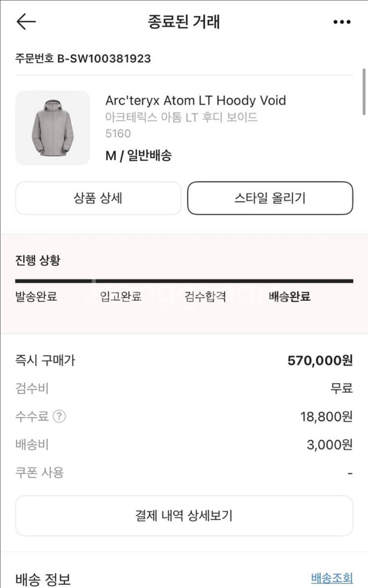Click the 아크테릭스 아톰 LT 후디 보이드 subtitle
This screenshot has height=588, width=368.
[181, 117]
